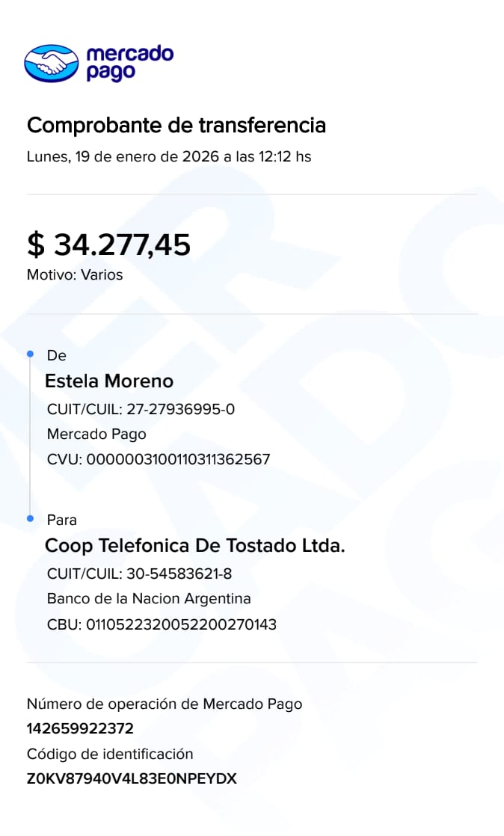This screenshot has width=504, height=836.
Task: Click the "mercado pago" wordmark text
Action: pyautogui.click(x=129, y=63)
